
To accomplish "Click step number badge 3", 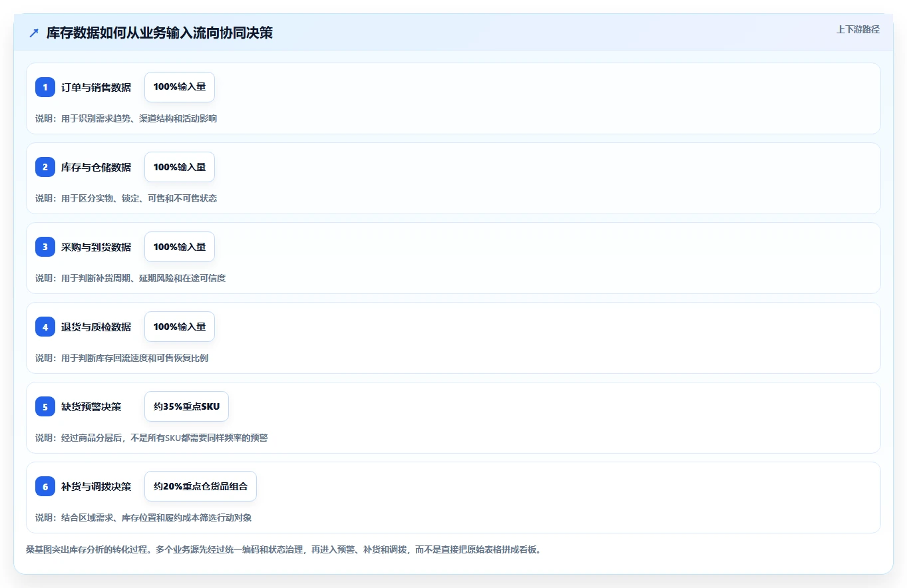I will (45, 247).
